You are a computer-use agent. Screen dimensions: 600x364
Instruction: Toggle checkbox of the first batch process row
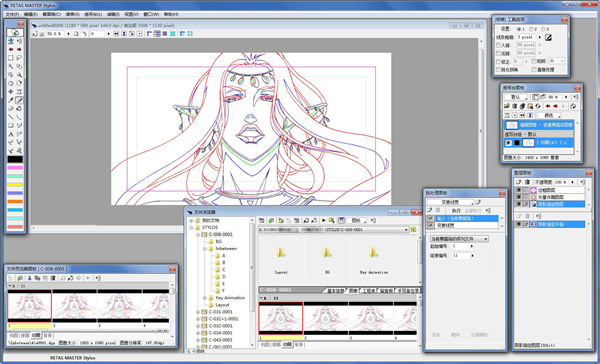430,218
